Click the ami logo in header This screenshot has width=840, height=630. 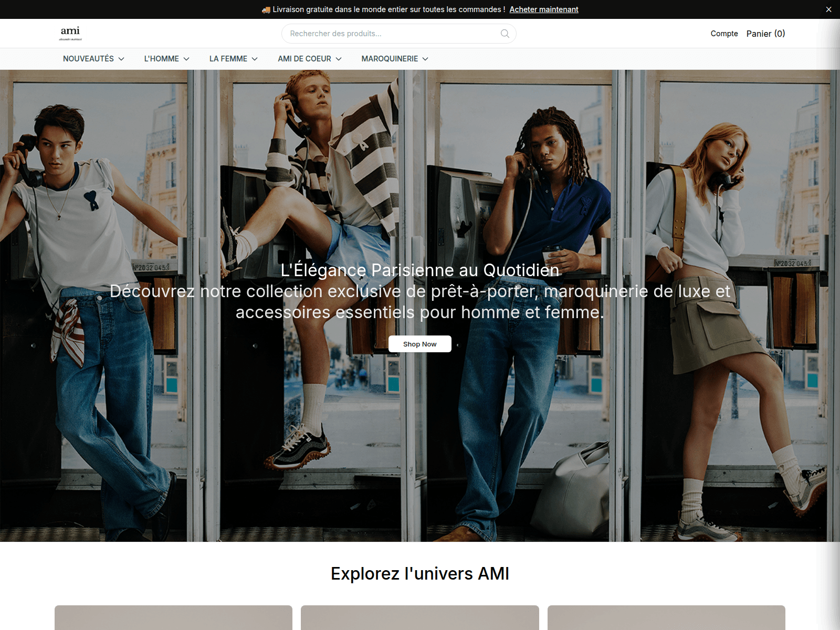tap(70, 33)
